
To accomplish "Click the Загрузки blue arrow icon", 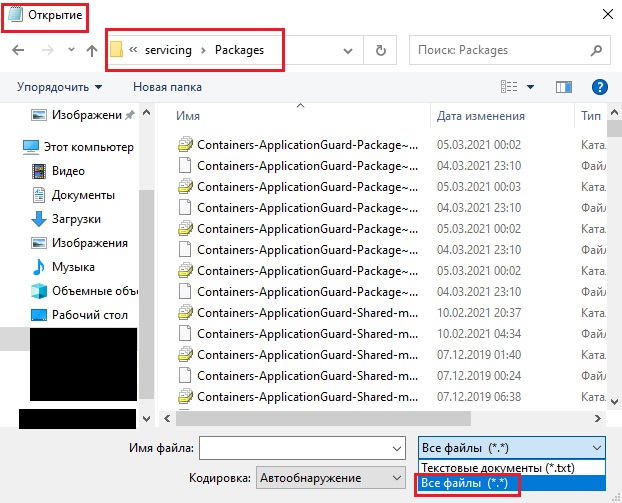I will (x=39, y=219).
